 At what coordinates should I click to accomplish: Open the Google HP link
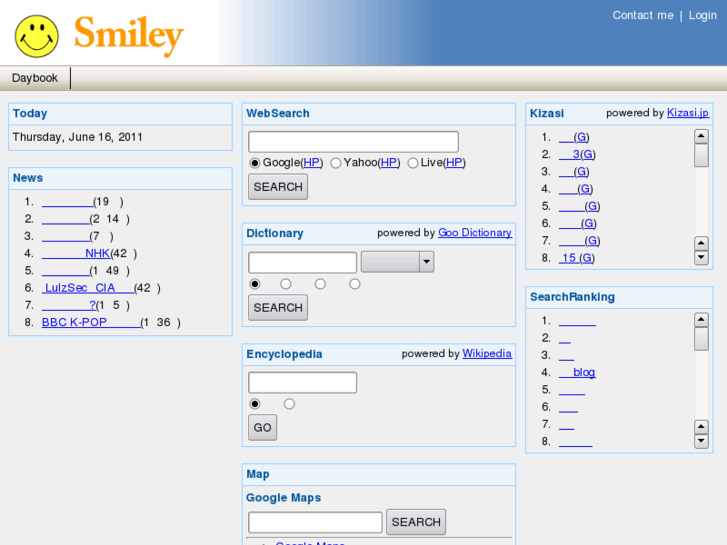312,163
